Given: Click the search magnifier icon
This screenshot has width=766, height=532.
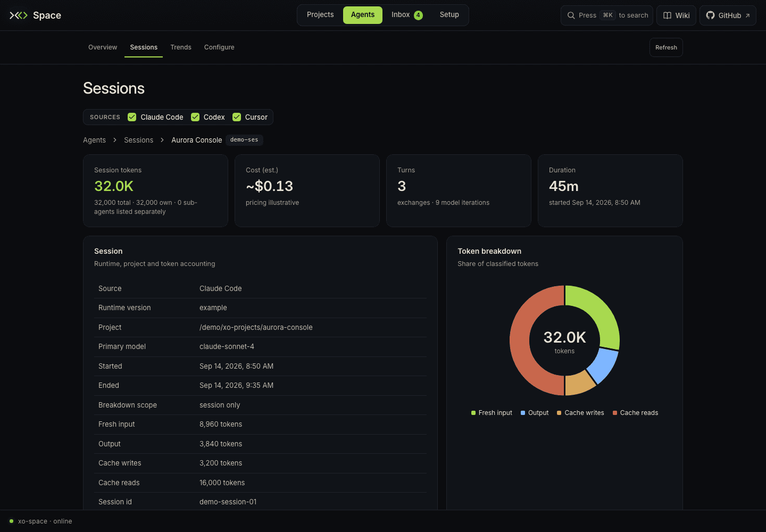Looking at the screenshot, I should [x=571, y=15].
